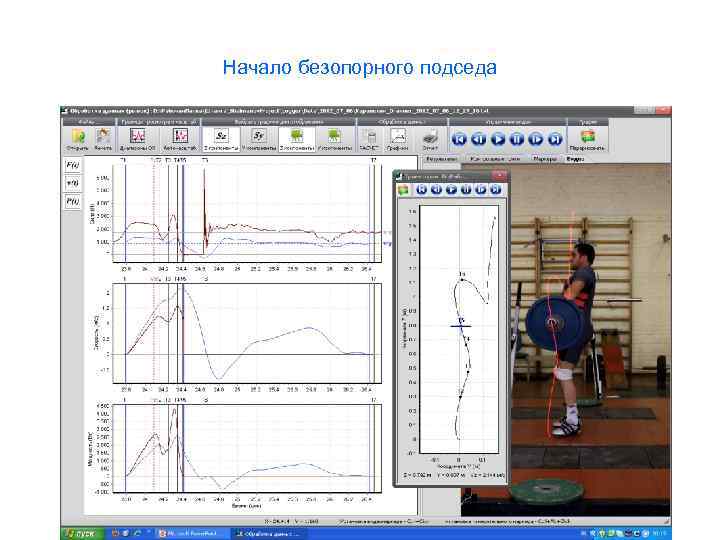Jump to the end in the main playback bar

[555, 139]
